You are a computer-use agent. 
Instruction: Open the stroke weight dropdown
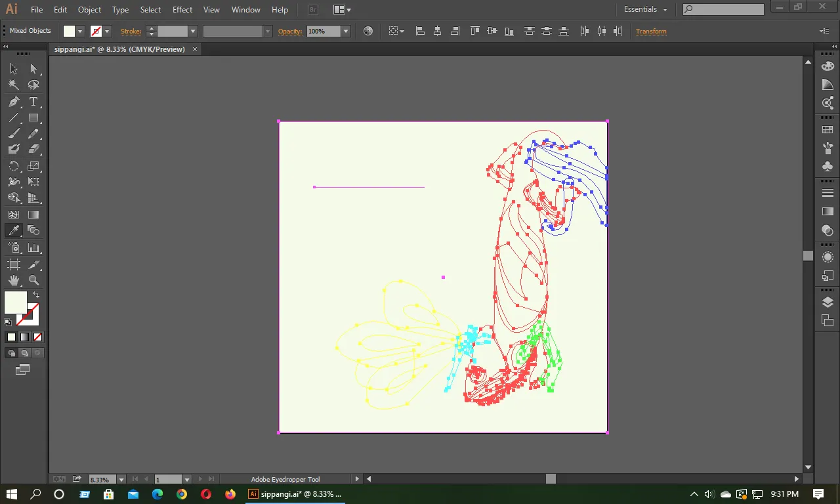pos(193,31)
